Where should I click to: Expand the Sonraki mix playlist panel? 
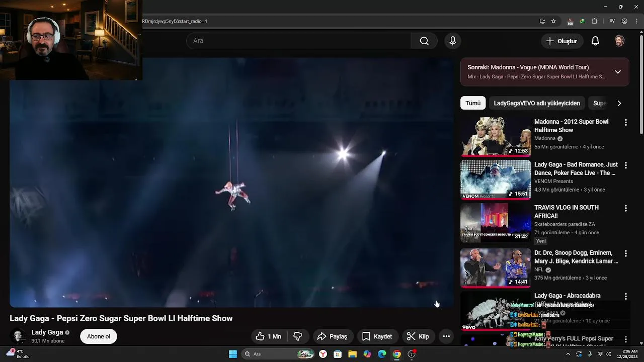point(618,72)
